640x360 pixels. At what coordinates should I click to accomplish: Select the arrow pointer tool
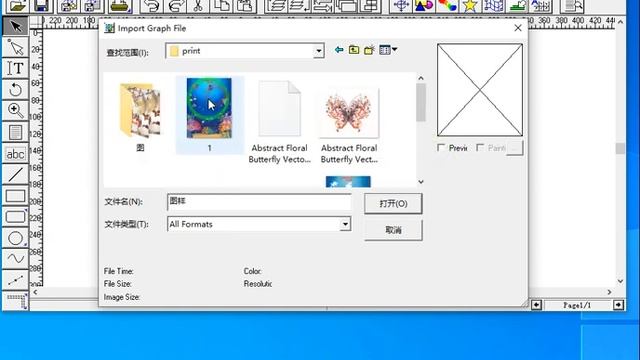coord(16,26)
